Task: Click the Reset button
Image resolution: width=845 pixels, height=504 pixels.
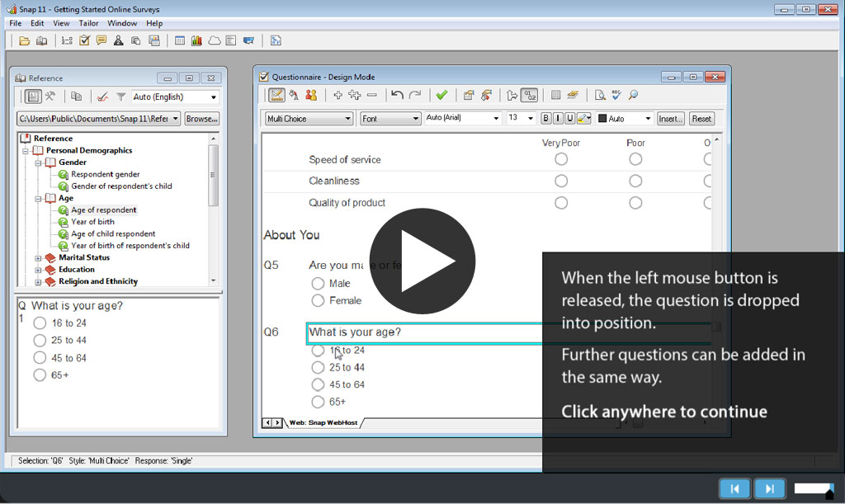Action: [x=701, y=119]
